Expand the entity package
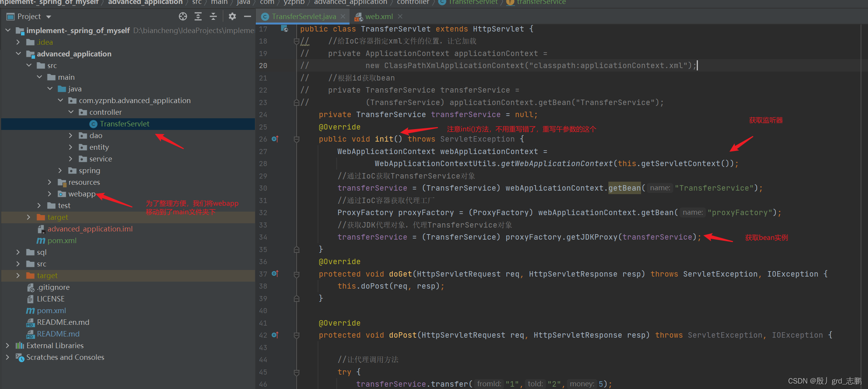Screen dimensions: 868x389 [x=71, y=147]
